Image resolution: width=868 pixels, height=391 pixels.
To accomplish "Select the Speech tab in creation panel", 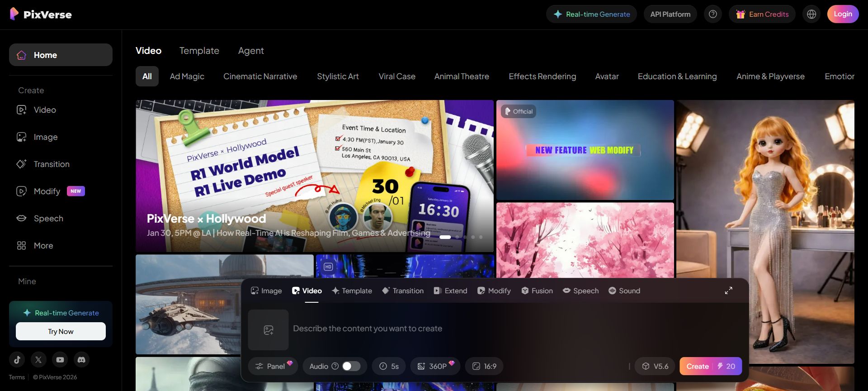I will (x=580, y=291).
